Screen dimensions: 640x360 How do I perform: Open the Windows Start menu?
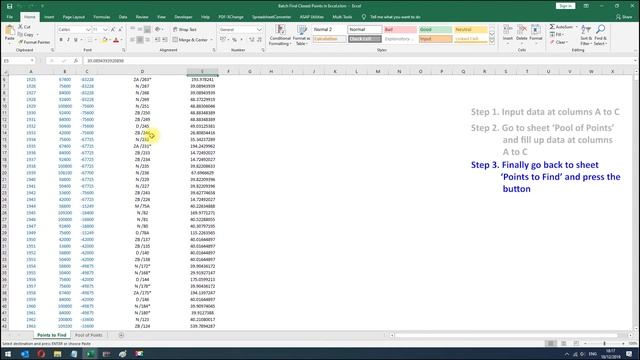(8, 354)
